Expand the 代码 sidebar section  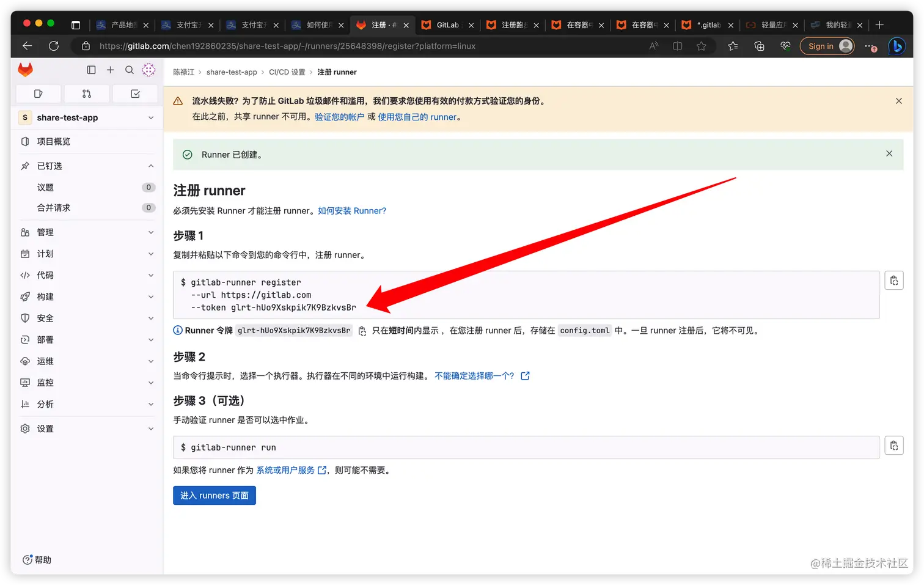coord(87,275)
